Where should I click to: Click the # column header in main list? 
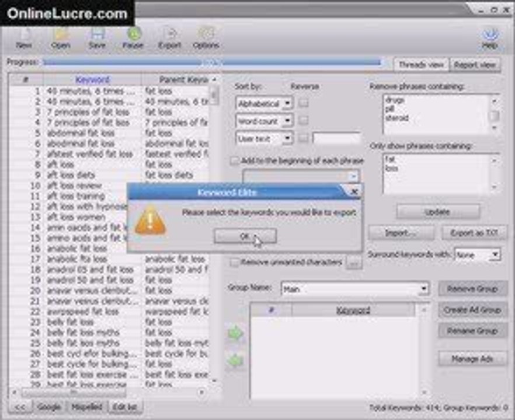click(26, 79)
